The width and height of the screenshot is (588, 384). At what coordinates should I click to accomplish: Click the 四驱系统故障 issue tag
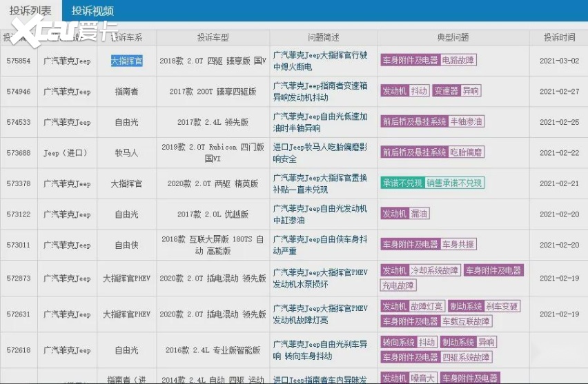tap(467, 357)
